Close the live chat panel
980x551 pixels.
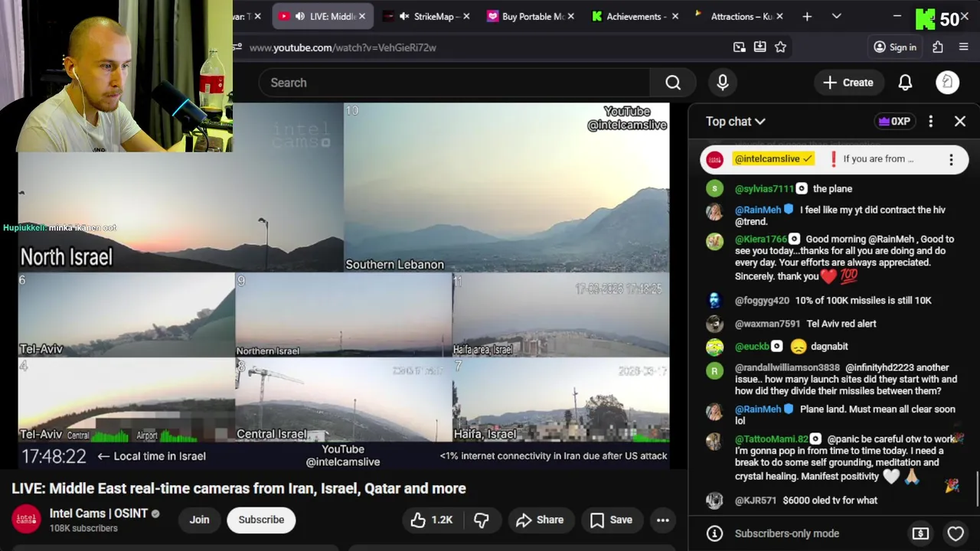[960, 121]
